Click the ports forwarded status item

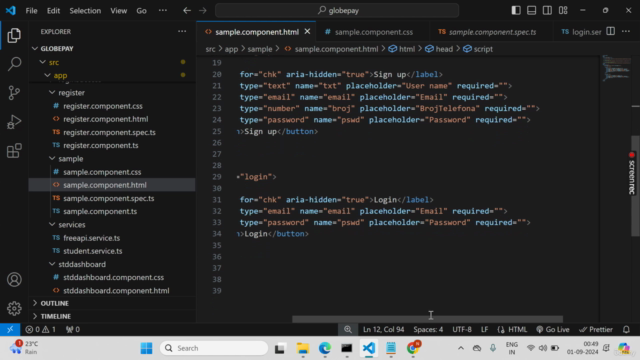click(x=73, y=329)
